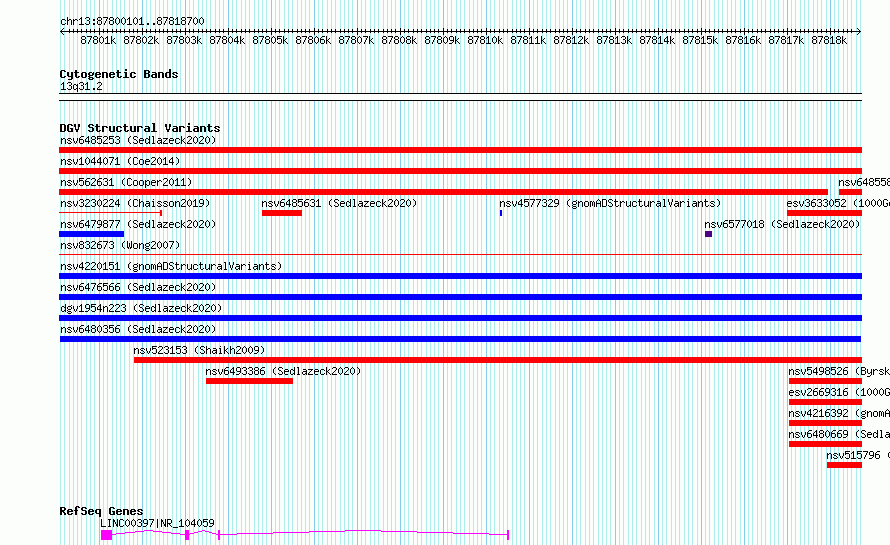Click the DGV Structural Variants track title
This screenshot has height=545, width=890.
[140, 128]
